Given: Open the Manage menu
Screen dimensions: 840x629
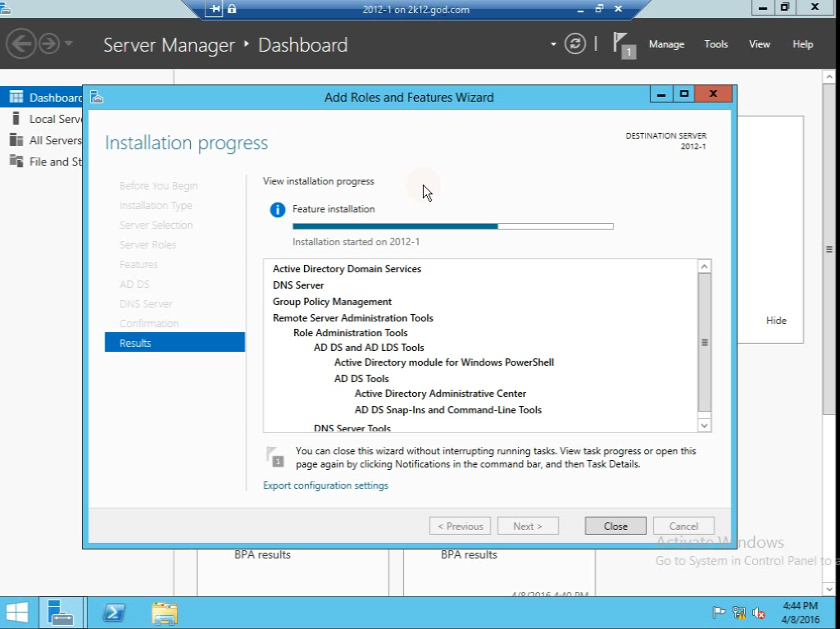Looking at the screenshot, I should click(666, 44).
